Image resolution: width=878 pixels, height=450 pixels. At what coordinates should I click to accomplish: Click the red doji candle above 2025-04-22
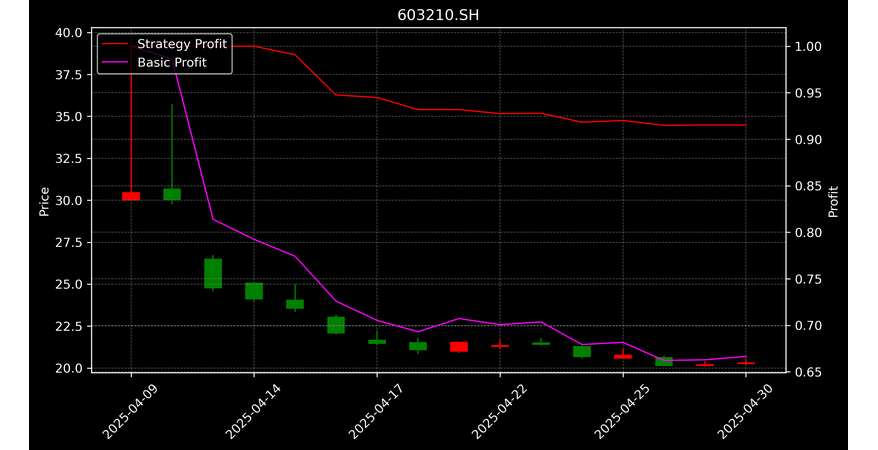click(500, 346)
